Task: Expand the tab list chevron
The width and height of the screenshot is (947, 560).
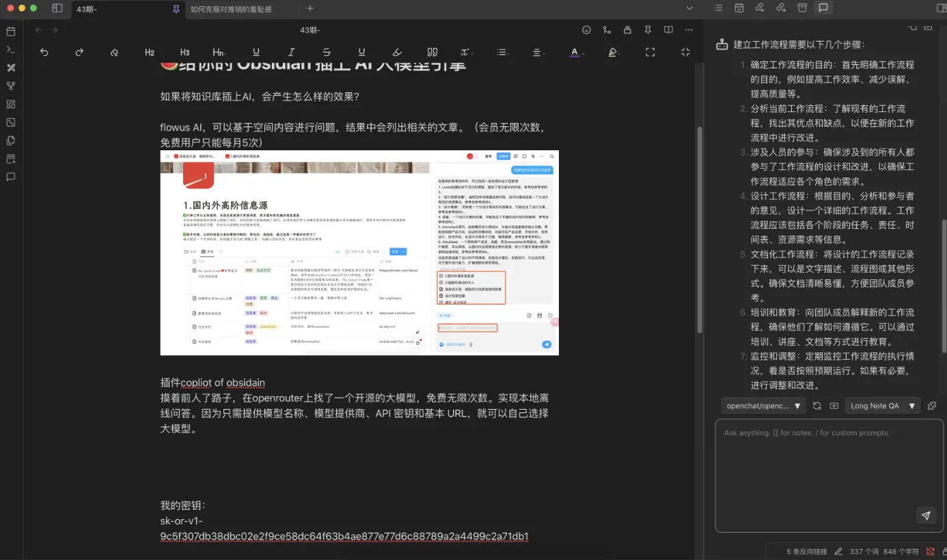Action: [x=690, y=8]
